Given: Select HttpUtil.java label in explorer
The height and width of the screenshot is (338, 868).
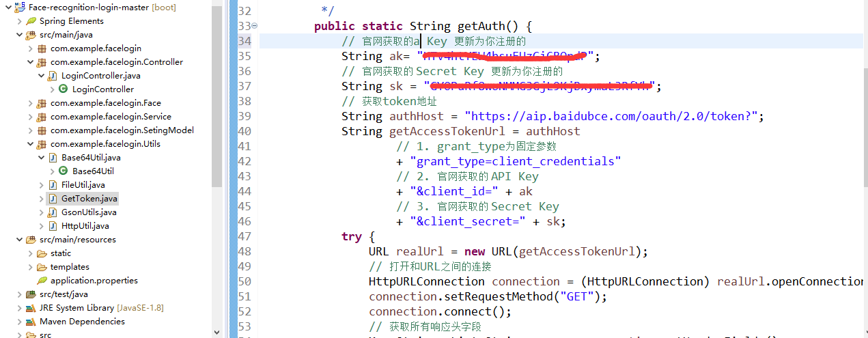Looking at the screenshot, I should pyautogui.click(x=85, y=226).
